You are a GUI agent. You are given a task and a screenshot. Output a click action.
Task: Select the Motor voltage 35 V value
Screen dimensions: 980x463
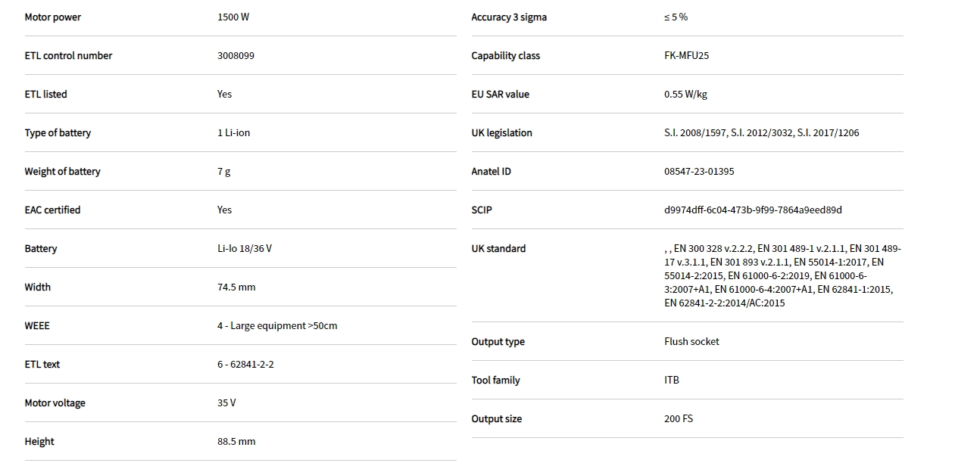pos(226,403)
